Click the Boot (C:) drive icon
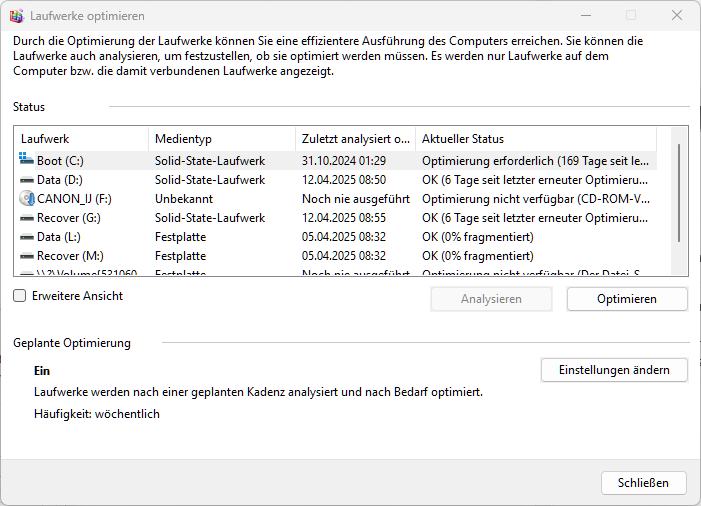701x506 pixels. [26, 160]
